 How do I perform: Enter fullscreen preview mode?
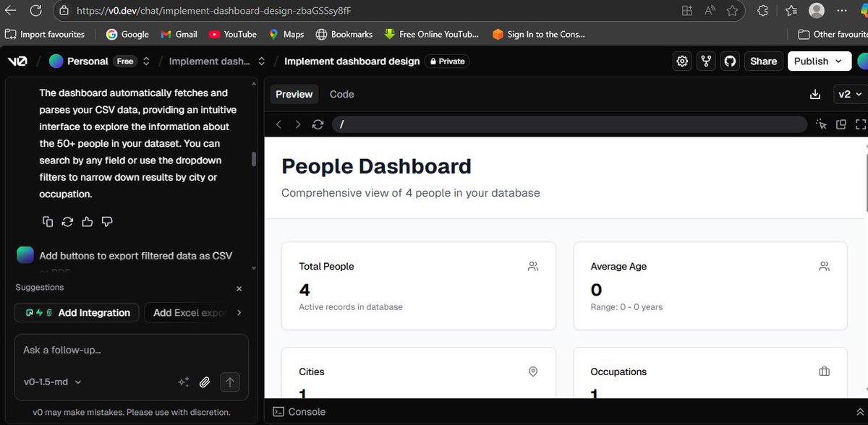(x=861, y=124)
